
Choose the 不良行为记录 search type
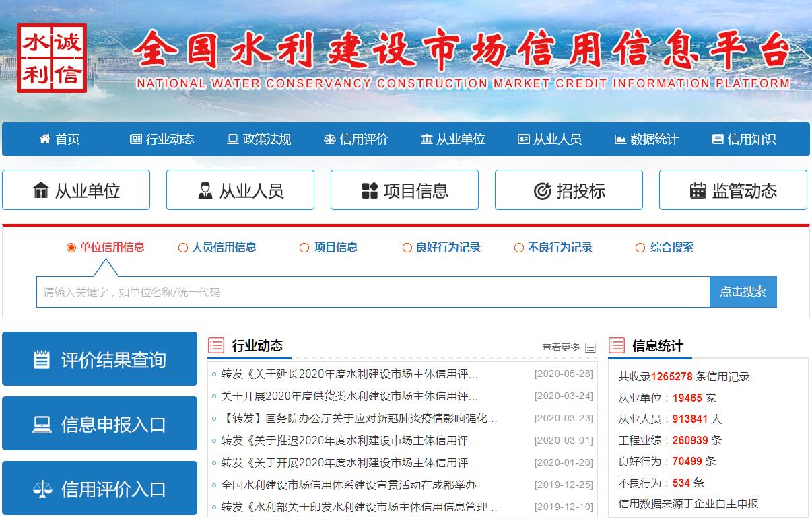[519, 248]
